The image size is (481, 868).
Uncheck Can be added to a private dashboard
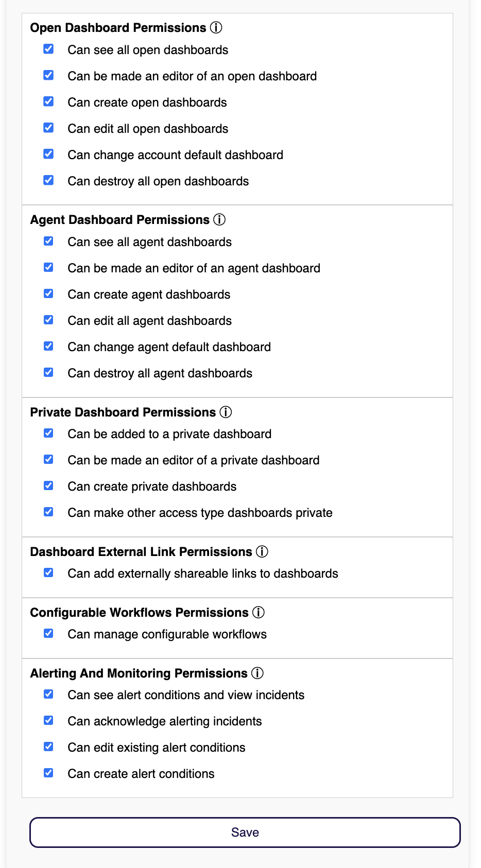coord(48,433)
